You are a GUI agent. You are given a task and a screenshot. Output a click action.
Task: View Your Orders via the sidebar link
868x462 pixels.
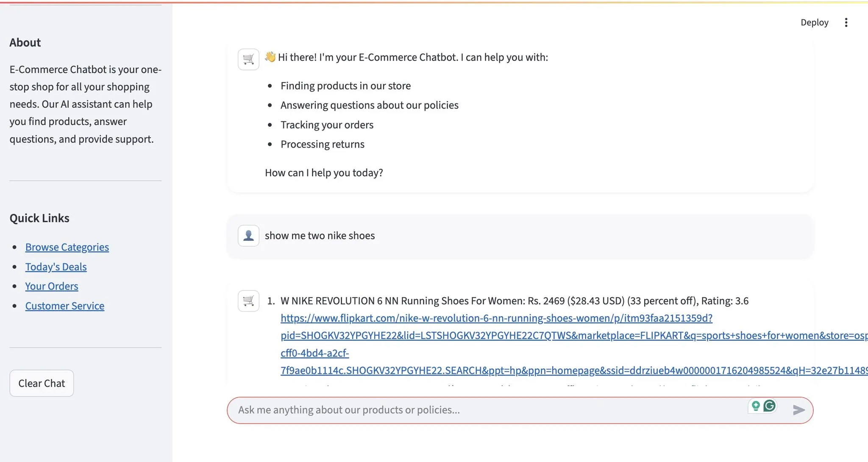(x=51, y=286)
